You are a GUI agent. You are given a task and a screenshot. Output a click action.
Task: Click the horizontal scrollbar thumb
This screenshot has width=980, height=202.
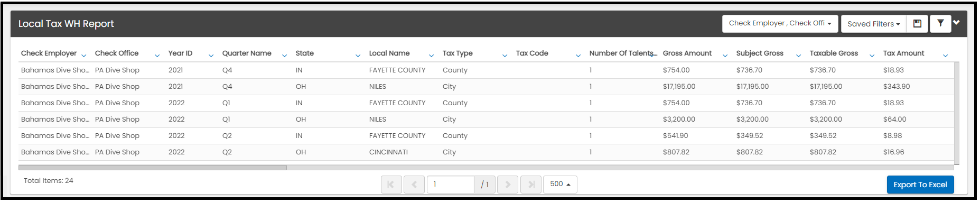(x=153, y=168)
